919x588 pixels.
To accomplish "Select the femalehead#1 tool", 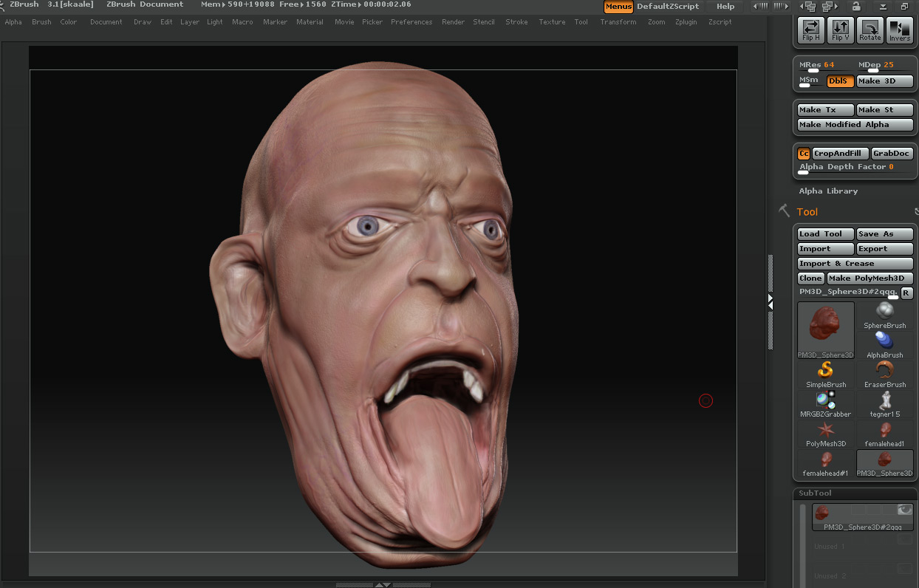I will (826, 463).
